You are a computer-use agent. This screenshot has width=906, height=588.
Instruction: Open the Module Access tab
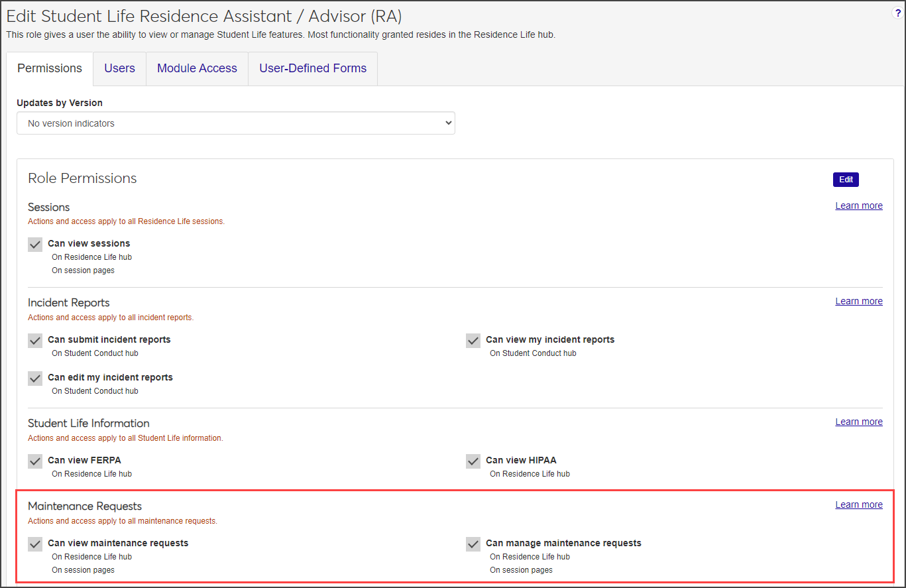click(197, 68)
